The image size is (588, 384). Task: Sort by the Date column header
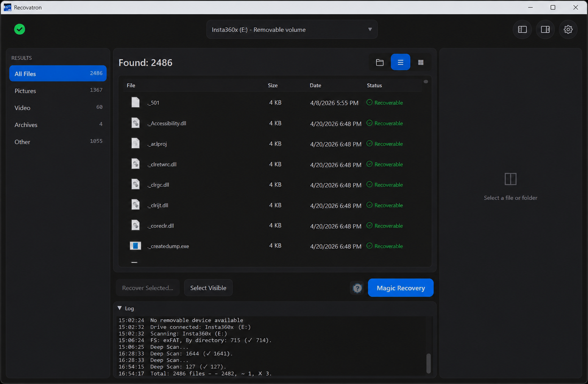pyautogui.click(x=315, y=85)
